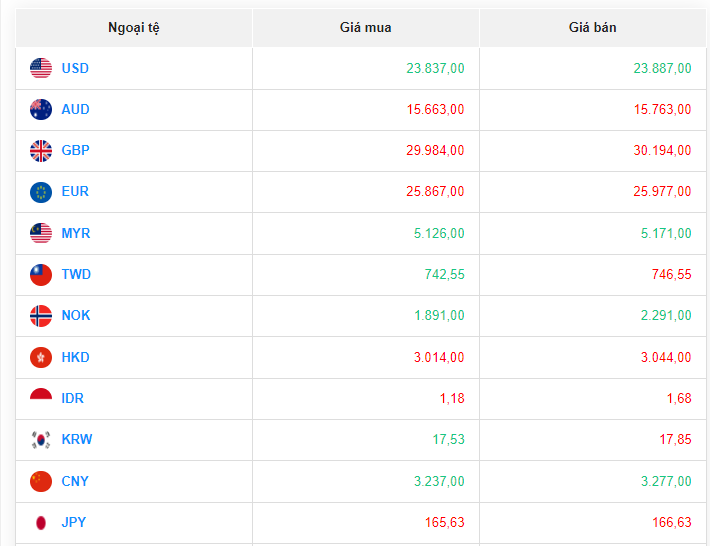The width and height of the screenshot is (710, 546).
Task: Open the CNY currency link
Action: point(75,481)
